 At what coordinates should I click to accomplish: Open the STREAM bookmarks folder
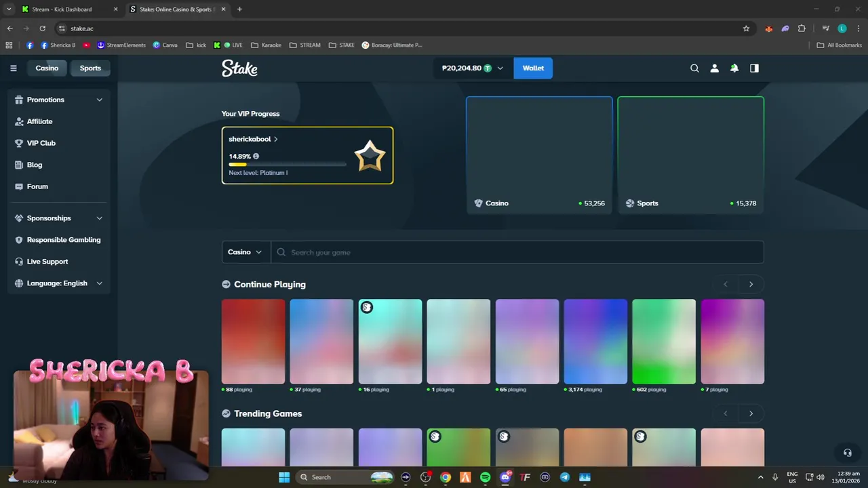pos(304,45)
